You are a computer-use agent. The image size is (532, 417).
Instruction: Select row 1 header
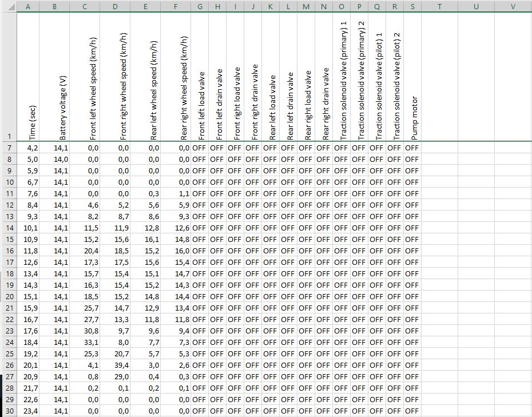tap(10, 76)
